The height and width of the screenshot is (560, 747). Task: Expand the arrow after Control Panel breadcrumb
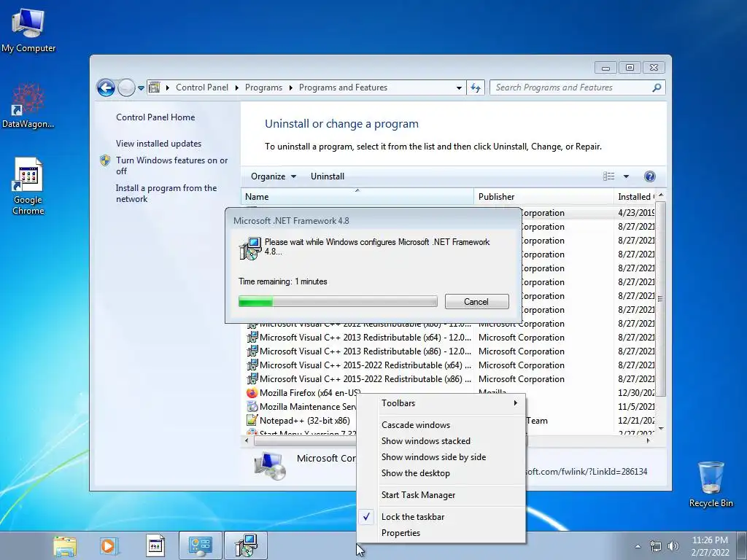click(237, 88)
